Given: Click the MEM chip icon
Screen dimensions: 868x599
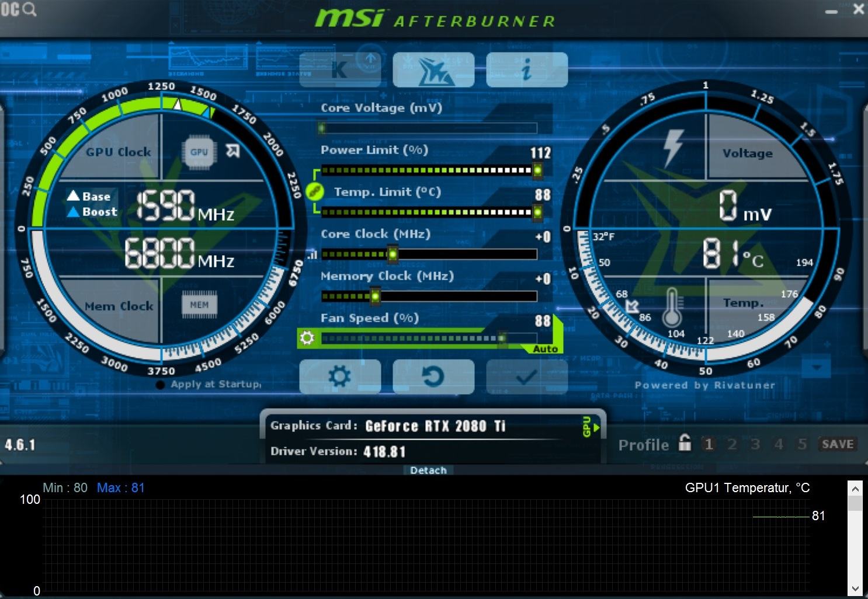Looking at the screenshot, I should coord(199,305).
